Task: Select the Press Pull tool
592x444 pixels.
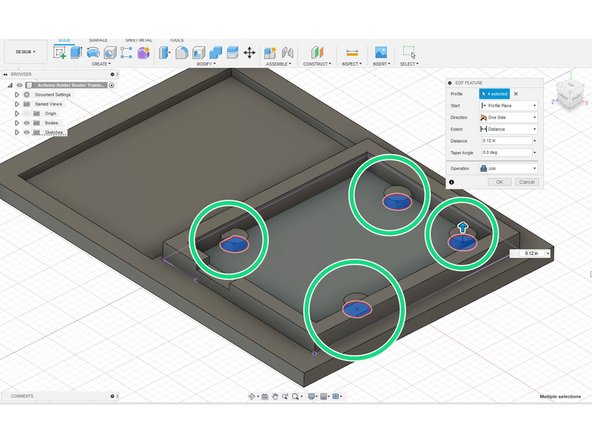Action: pyautogui.click(x=165, y=52)
